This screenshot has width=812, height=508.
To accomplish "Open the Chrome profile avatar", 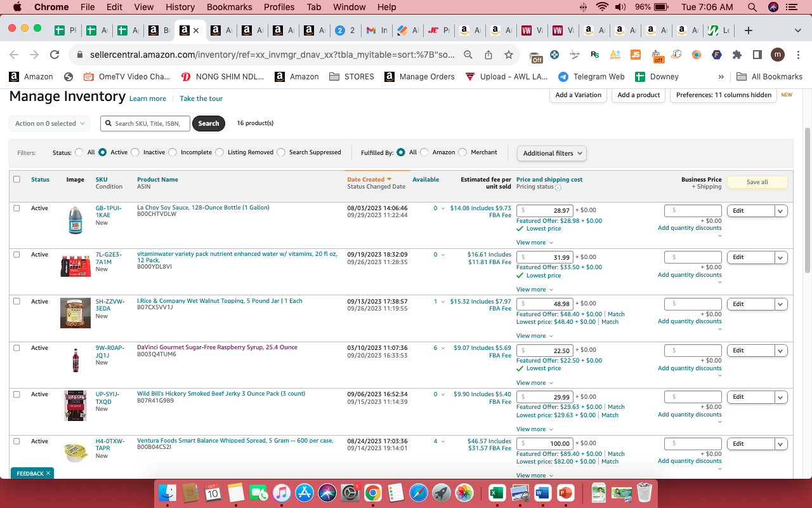I will 778,55.
